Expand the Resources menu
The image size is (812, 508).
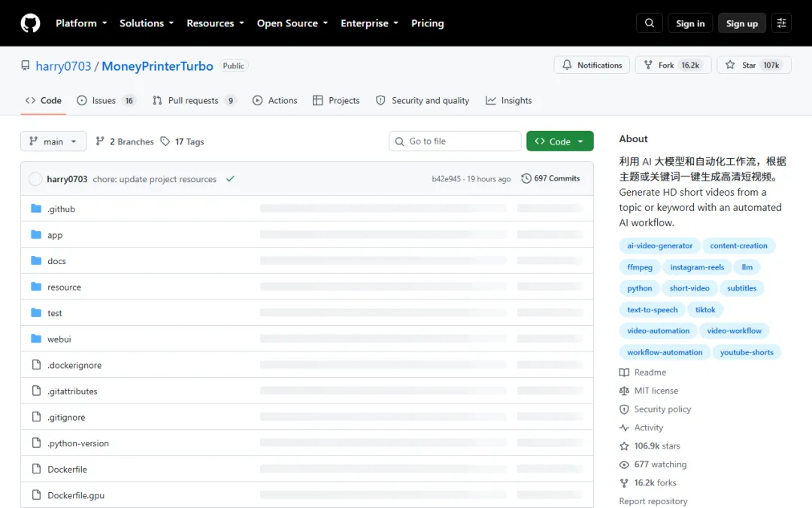(x=216, y=23)
